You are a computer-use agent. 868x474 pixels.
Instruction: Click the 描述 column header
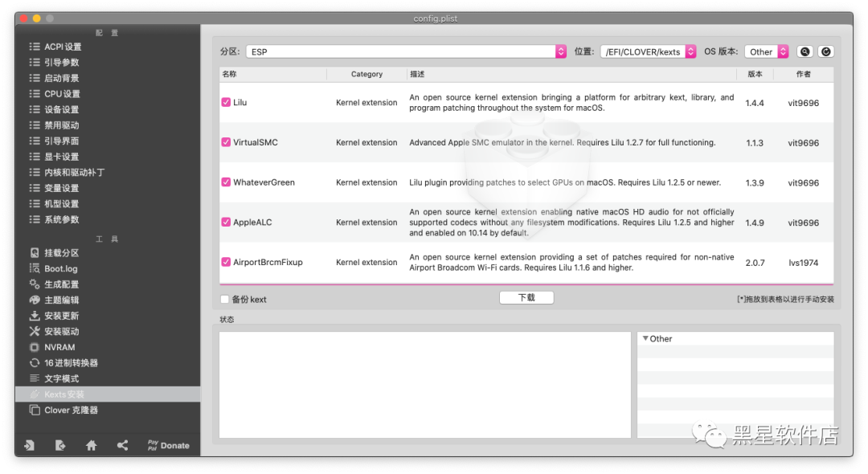(x=571, y=74)
